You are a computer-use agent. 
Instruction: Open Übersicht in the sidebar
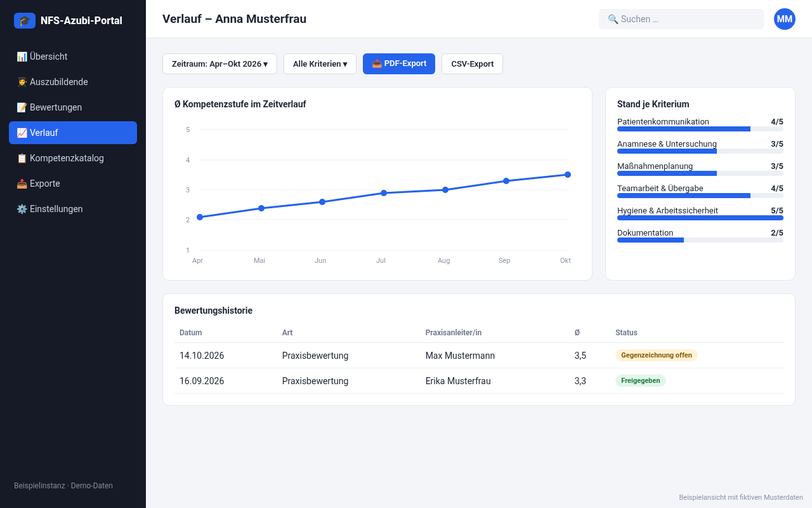click(x=73, y=57)
